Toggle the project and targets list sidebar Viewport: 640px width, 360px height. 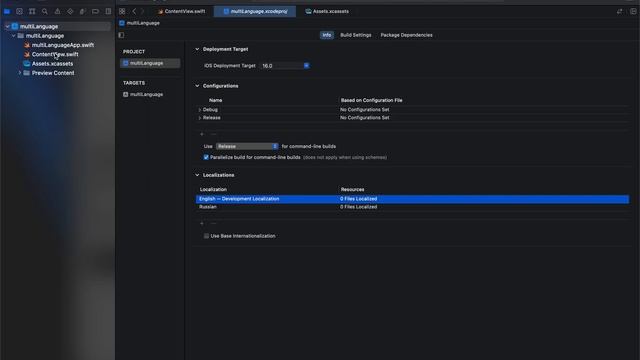coord(121,35)
